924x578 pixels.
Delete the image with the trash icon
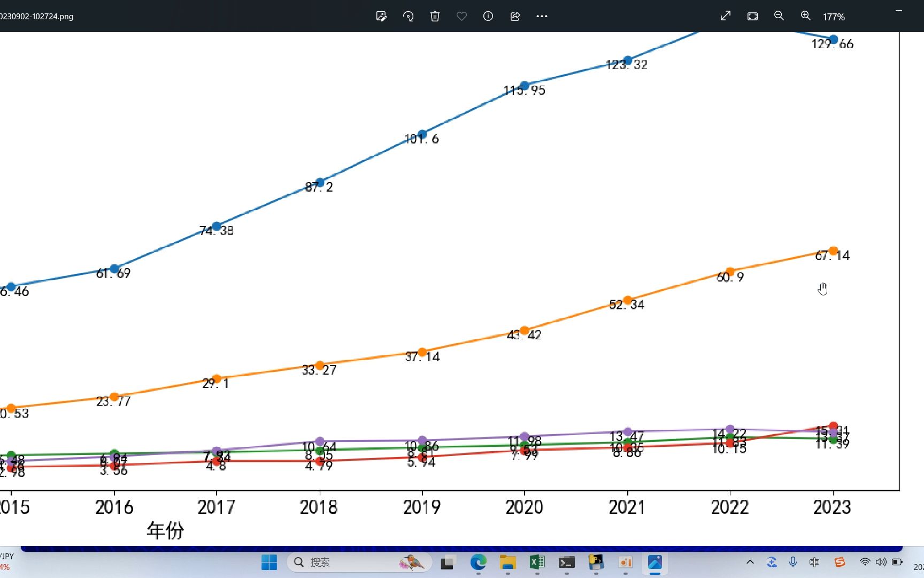(435, 17)
